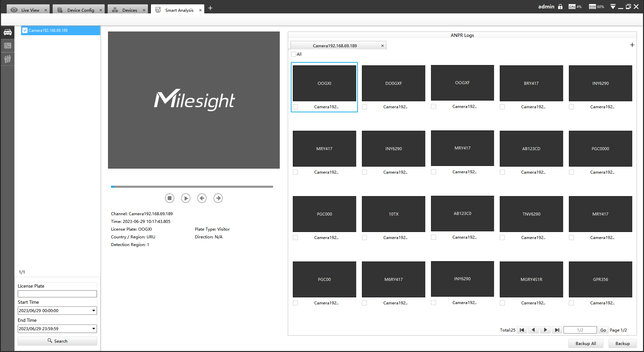Close the Devices tab
The height and width of the screenshot is (352, 644).
click(144, 10)
